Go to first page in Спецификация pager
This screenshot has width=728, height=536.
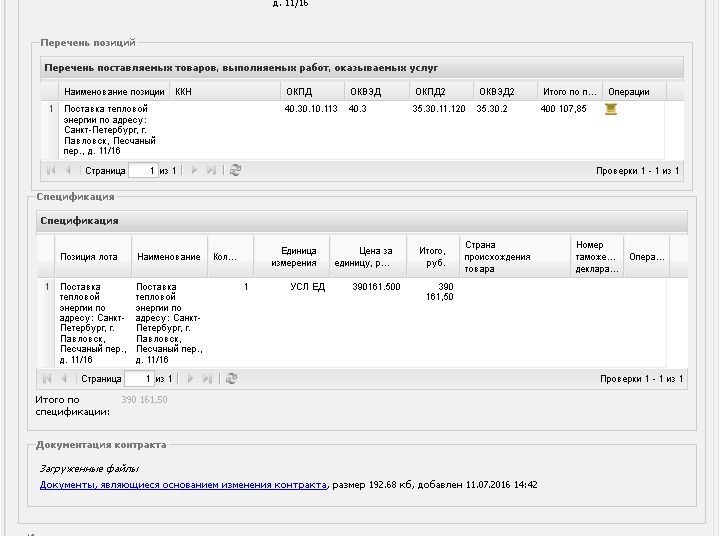[x=47, y=379]
